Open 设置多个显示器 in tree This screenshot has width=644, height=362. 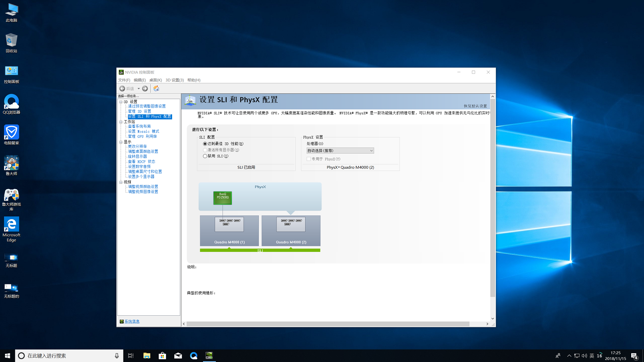[x=141, y=176]
